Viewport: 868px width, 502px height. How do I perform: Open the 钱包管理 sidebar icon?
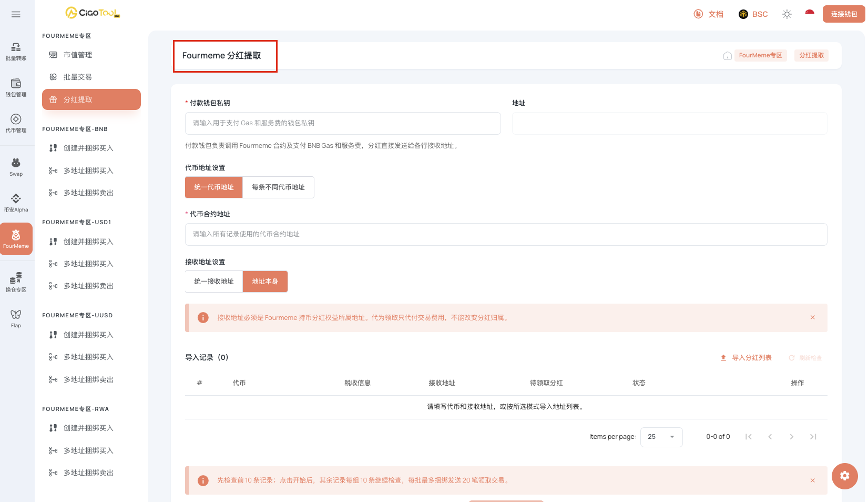tap(16, 88)
